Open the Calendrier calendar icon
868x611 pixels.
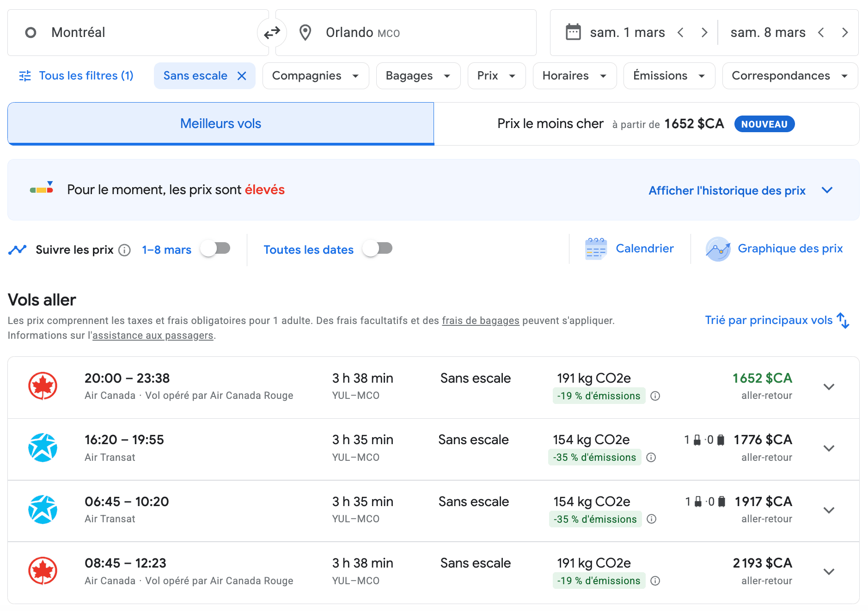coord(596,249)
